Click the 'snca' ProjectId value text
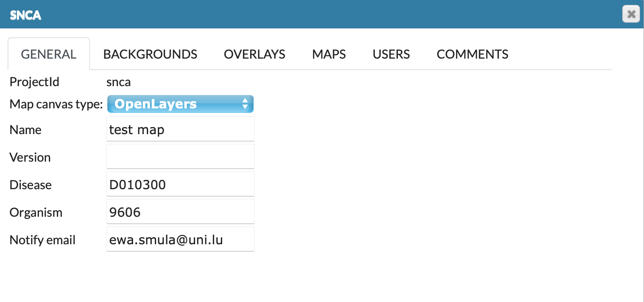The height and width of the screenshot is (302, 644). (118, 82)
